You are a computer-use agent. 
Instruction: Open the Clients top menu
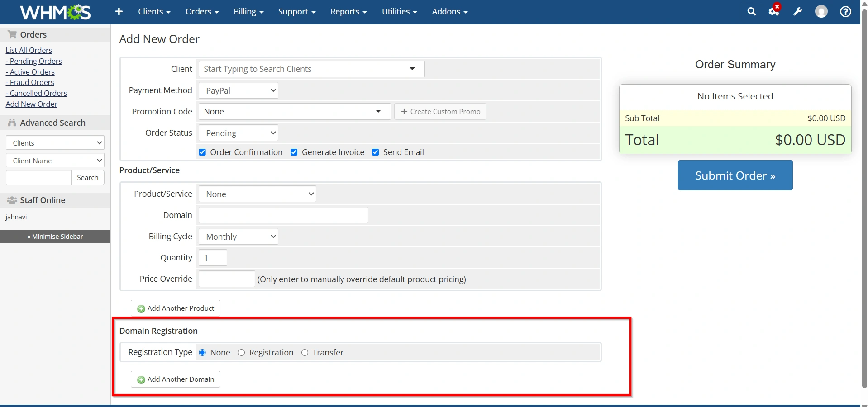pos(154,12)
